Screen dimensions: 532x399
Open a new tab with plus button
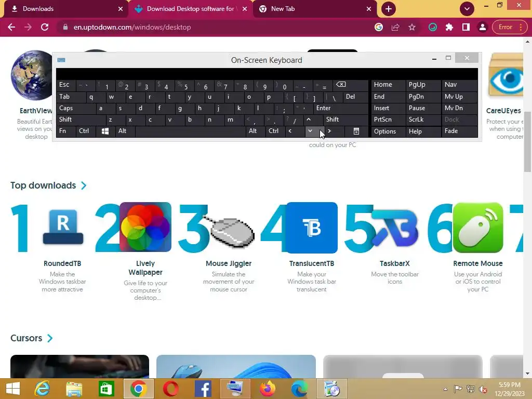point(389,9)
